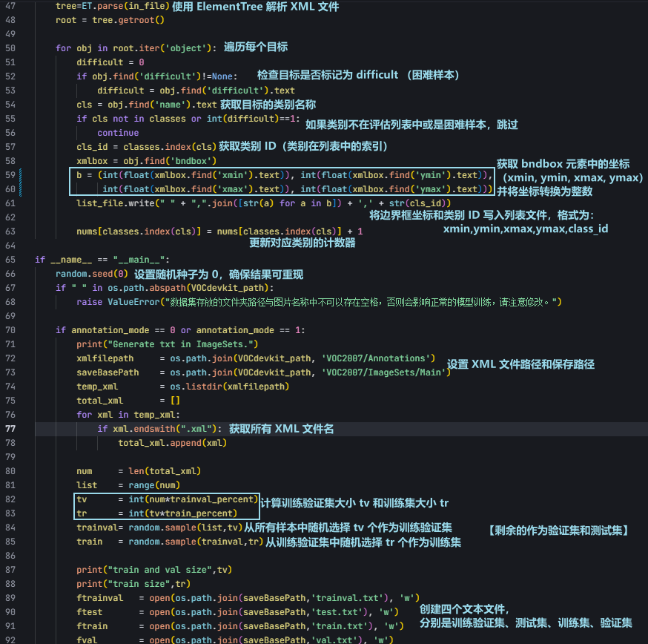The height and width of the screenshot is (644, 648).
Task: Click 'print("train size",tr)' line
Action: tap(133, 582)
